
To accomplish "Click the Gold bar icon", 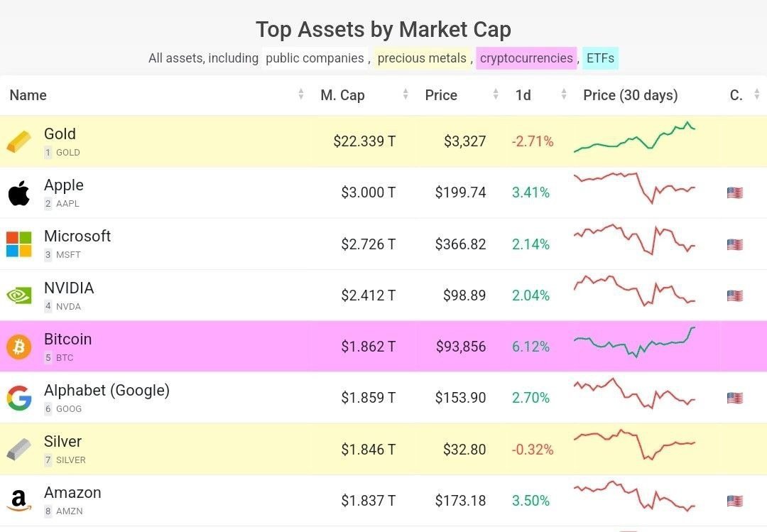I will click(x=18, y=142).
